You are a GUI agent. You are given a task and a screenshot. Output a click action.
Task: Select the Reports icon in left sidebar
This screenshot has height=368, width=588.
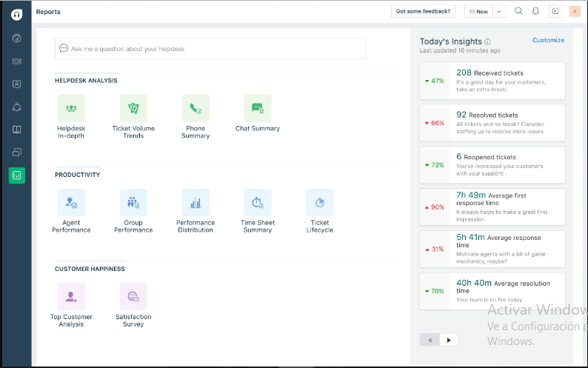[x=16, y=175]
